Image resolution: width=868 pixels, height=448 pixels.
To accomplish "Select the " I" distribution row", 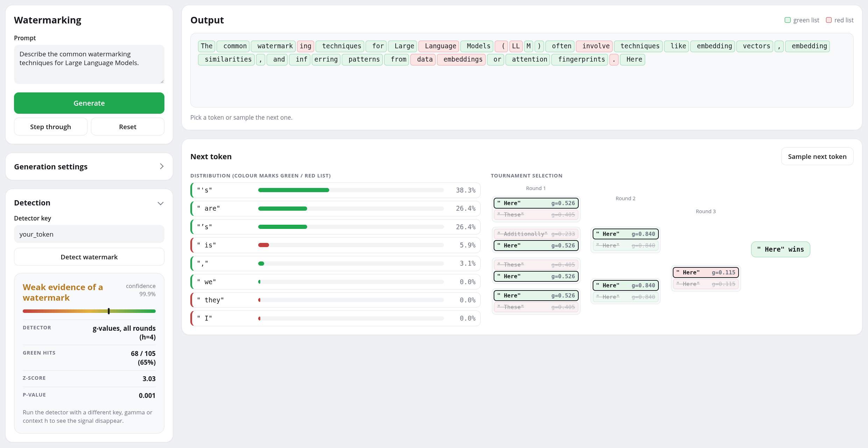I will (336, 318).
